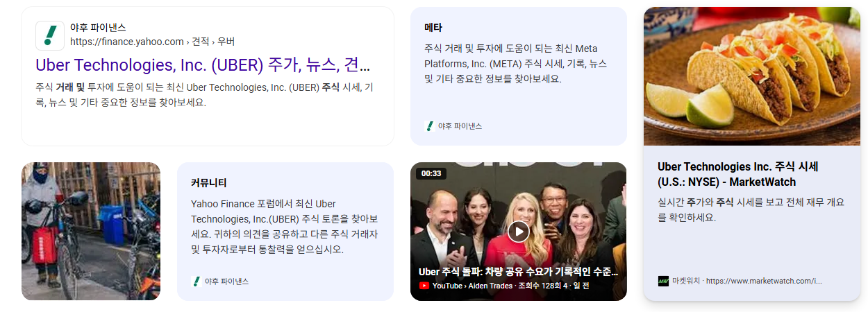Click the 실시간 주가와 주식 시세 description
This screenshot has height=312, width=868.
[x=751, y=209]
